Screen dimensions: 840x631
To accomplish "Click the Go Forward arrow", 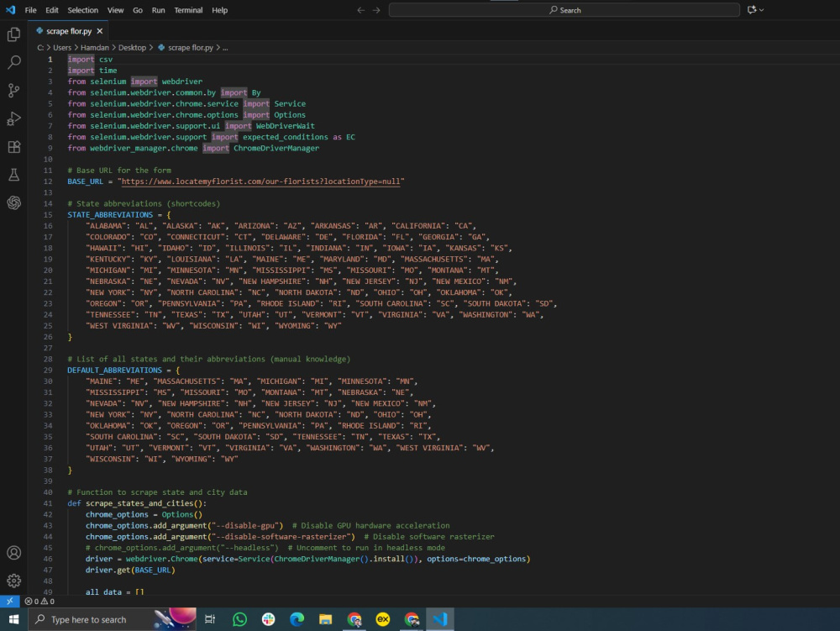I will (376, 10).
